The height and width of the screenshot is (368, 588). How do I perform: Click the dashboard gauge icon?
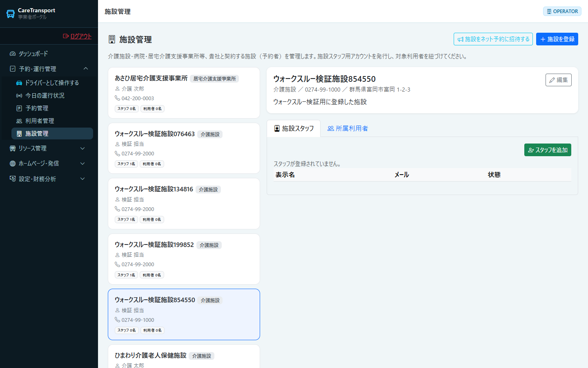click(x=13, y=54)
